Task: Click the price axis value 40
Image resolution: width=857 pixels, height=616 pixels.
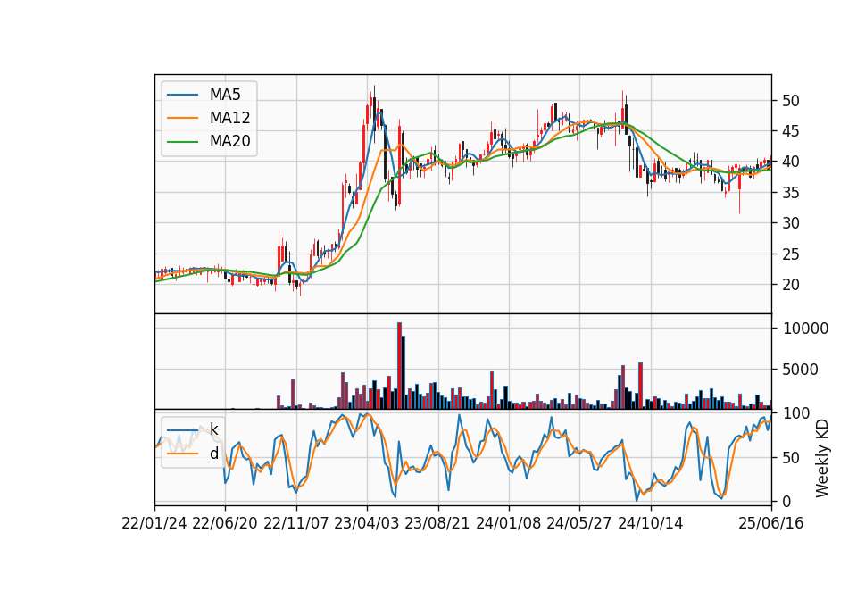Action: pyautogui.click(x=791, y=162)
